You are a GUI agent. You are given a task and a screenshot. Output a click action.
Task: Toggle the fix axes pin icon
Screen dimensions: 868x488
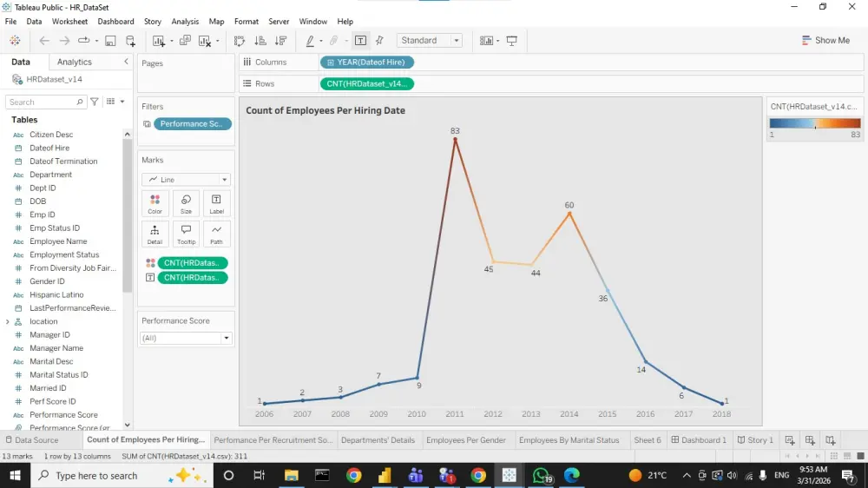tap(380, 41)
